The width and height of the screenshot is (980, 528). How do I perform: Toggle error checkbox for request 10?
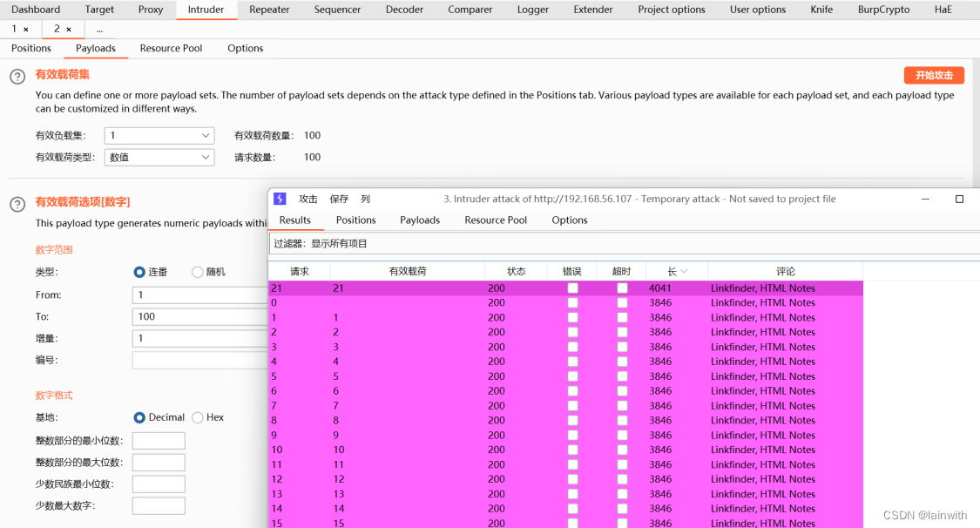click(572, 450)
